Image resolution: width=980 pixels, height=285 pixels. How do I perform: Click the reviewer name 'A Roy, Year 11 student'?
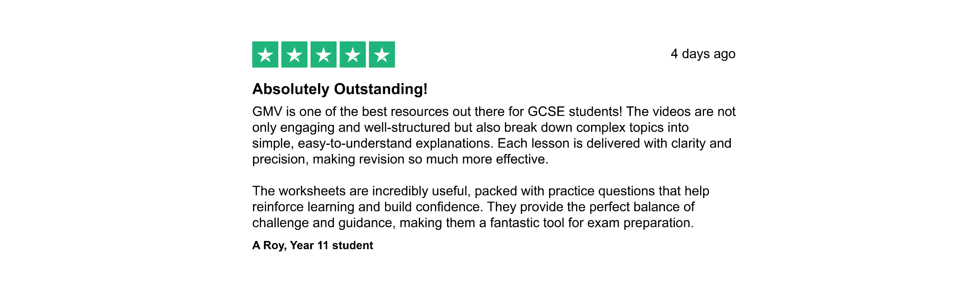pos(312,246)
